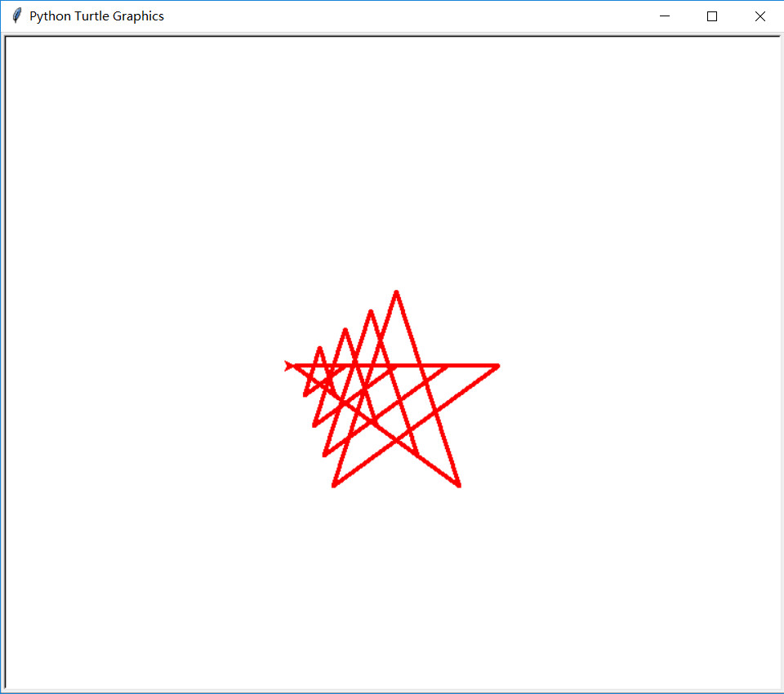Click the feather icon in the title bar
The height and width of the screenshot is (694, 784).
[16, 16]
